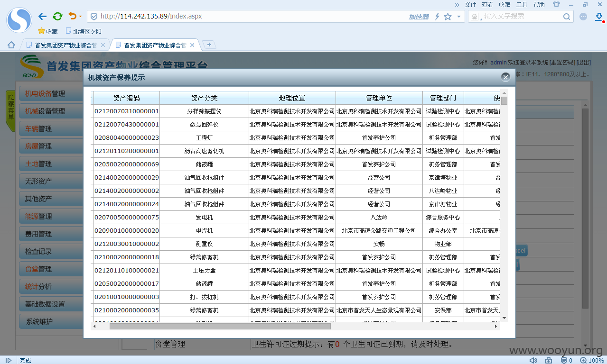607x364 pixels.
Task: Click the speaker mute icon in status bar
Action: click(533, 360)
